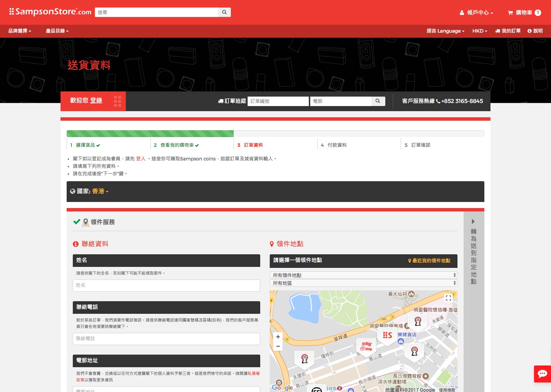Viewport: 551px width, 392px height.
Task: Click the 姓名 name input field
Action: coord(166,286)
